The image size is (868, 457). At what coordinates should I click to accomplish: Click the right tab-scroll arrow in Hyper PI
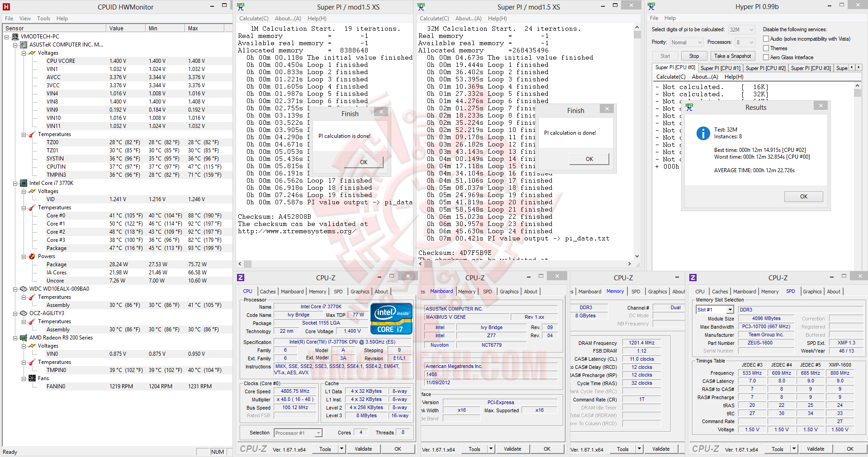tap(859, 67)
